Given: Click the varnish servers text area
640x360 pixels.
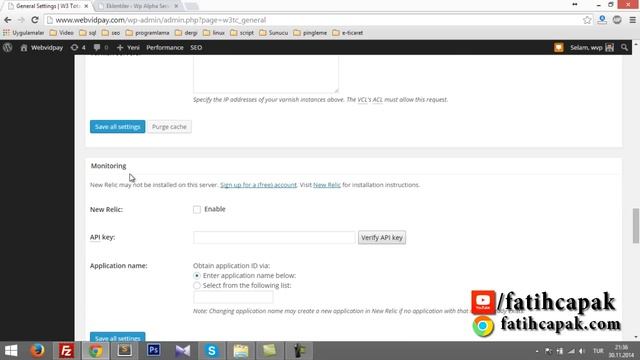Looking at the screenshot, I should pos(266,74).
